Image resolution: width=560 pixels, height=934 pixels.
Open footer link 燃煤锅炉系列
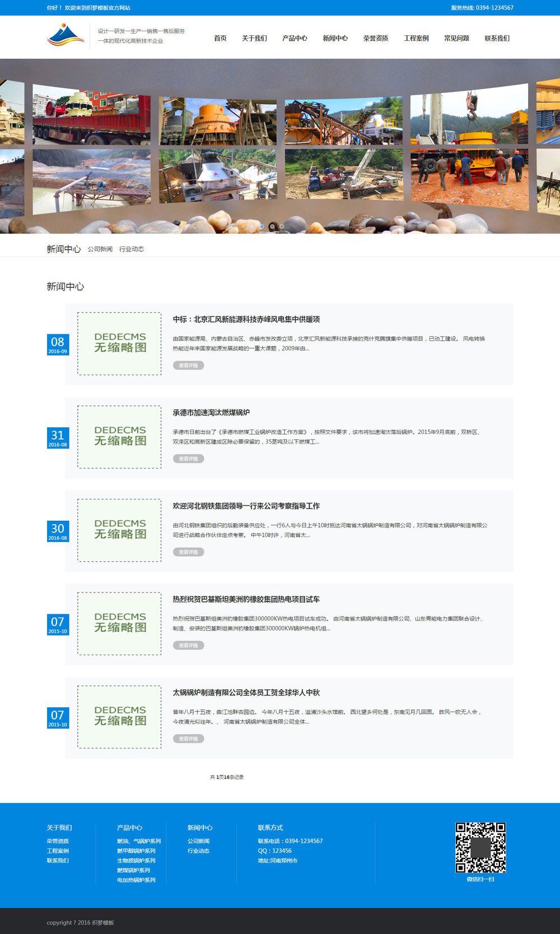tap(133, 870)
